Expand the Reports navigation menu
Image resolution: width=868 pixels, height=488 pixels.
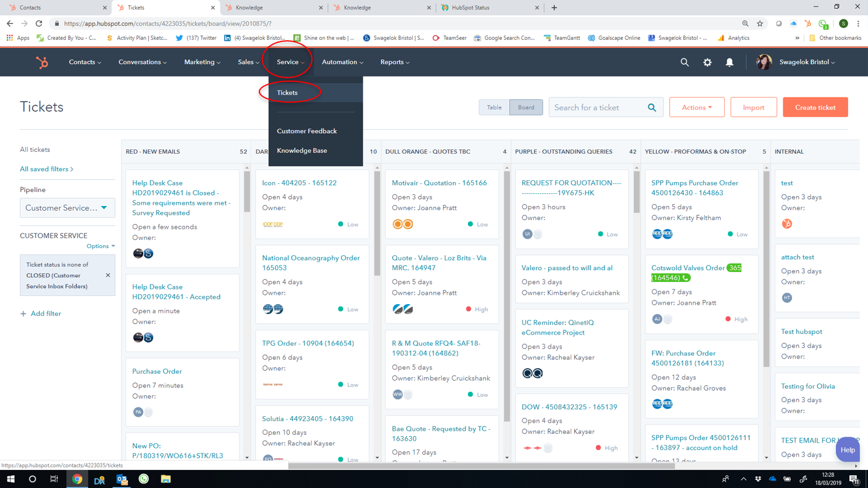[x=395, y=62]
